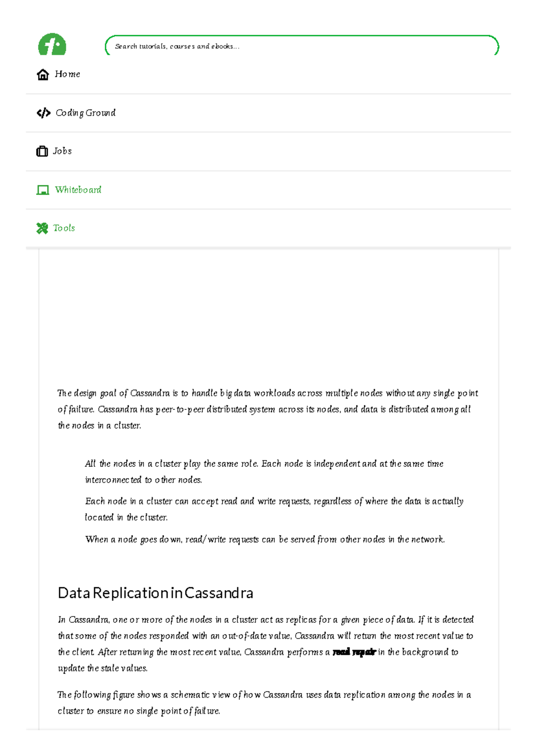
Task: Click the briefcase icon next to Jobs
Action: [x=42, y=151]
